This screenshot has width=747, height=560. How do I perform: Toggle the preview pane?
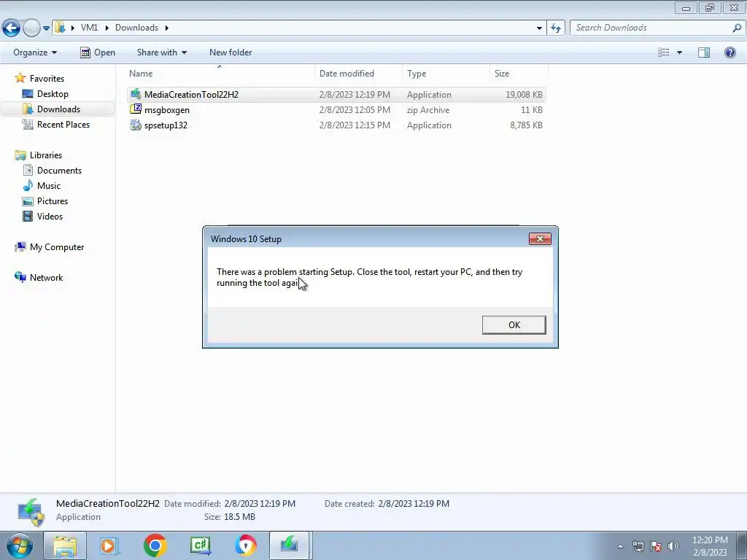point(704,52)
